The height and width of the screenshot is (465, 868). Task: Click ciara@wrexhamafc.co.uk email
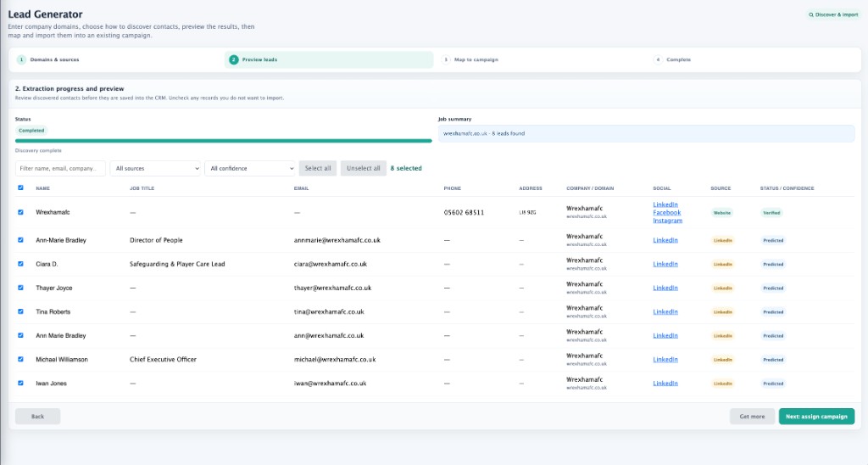click(x=331, y=264)
